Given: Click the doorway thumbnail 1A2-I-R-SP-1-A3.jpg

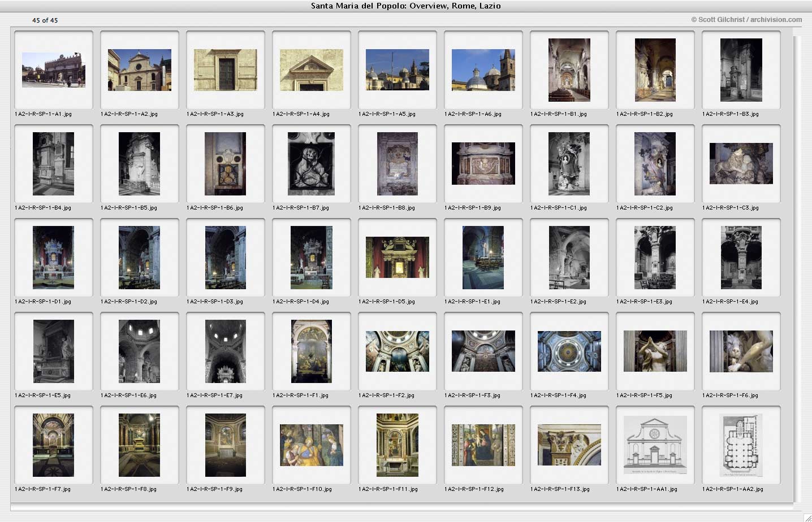Looking at the screenshot, I should click(x=226, y=70).
